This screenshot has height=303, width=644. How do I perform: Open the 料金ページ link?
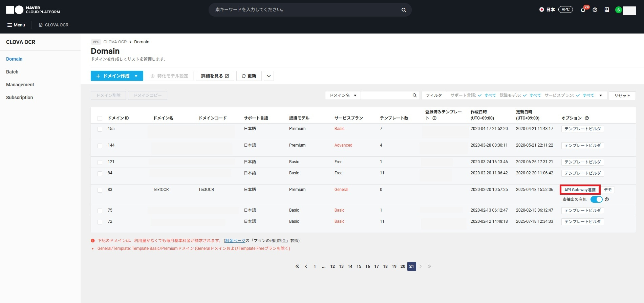click(x=235, y=241)
